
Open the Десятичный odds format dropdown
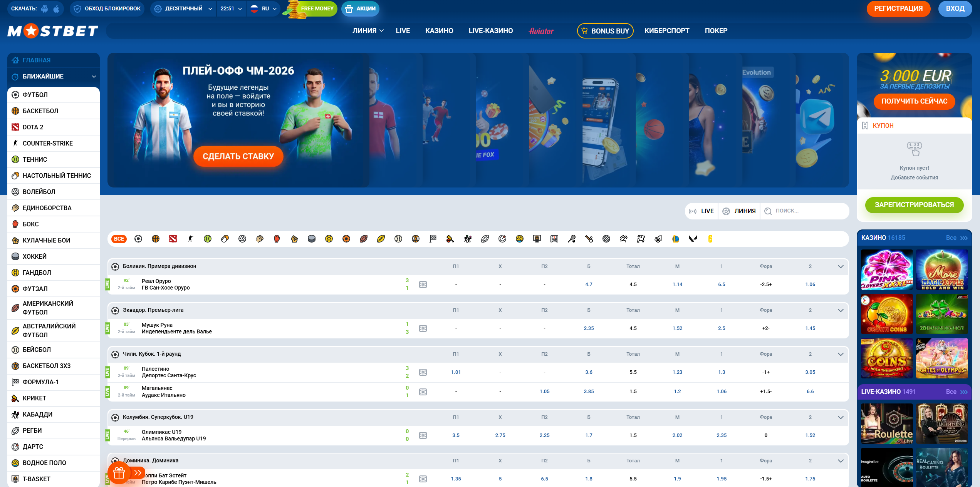pos(183,8)
